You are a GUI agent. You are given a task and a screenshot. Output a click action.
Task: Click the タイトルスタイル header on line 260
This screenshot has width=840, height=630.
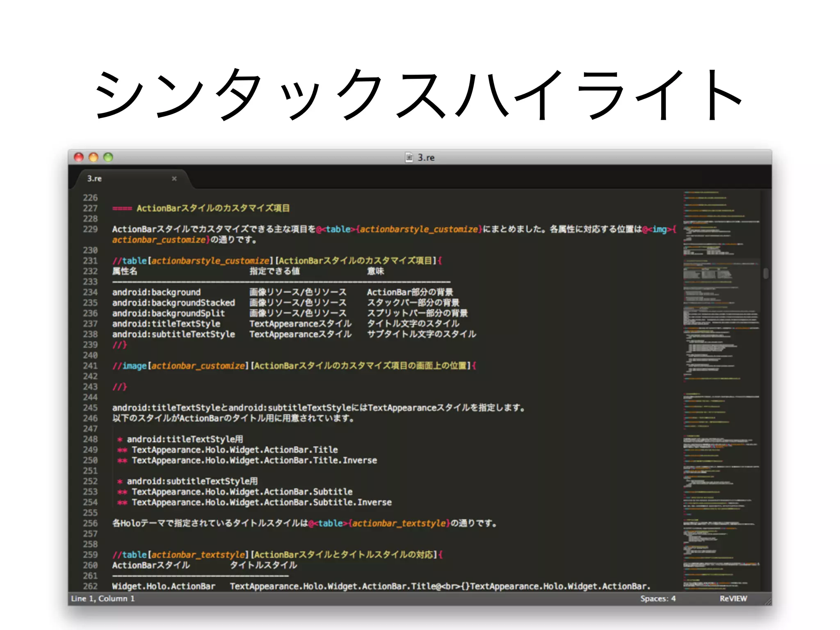(263, 566)
